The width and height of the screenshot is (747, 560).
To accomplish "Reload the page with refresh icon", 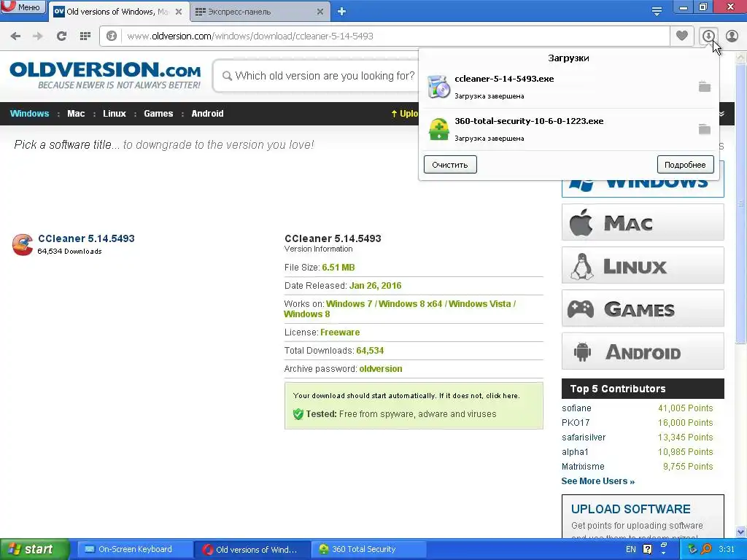I will [61, 36].
